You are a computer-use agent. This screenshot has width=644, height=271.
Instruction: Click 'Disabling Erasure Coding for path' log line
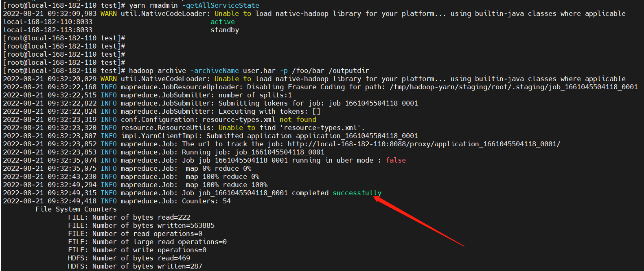[x=320, y=87]
